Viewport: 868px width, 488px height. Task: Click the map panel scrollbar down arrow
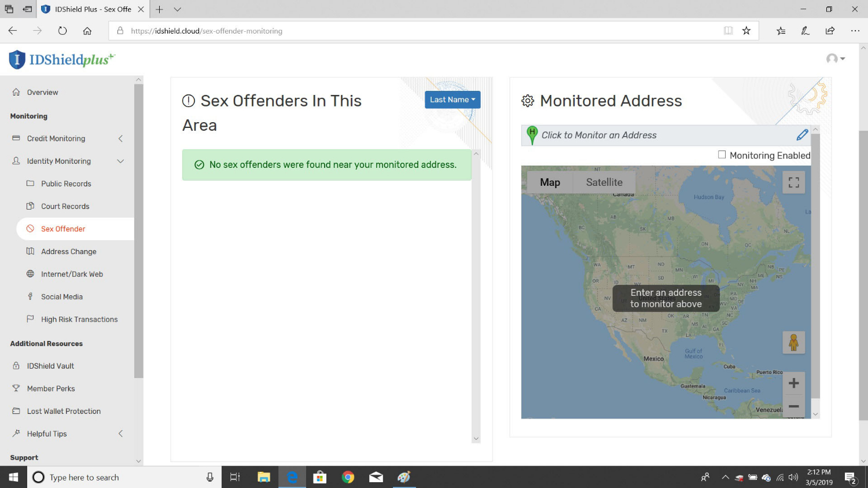tap(815, 414)
